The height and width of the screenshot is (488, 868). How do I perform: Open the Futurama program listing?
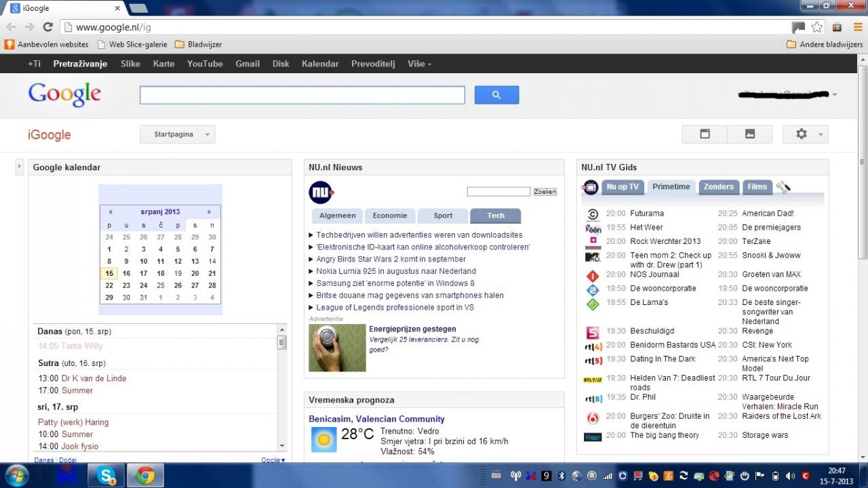tap(647, 213)
